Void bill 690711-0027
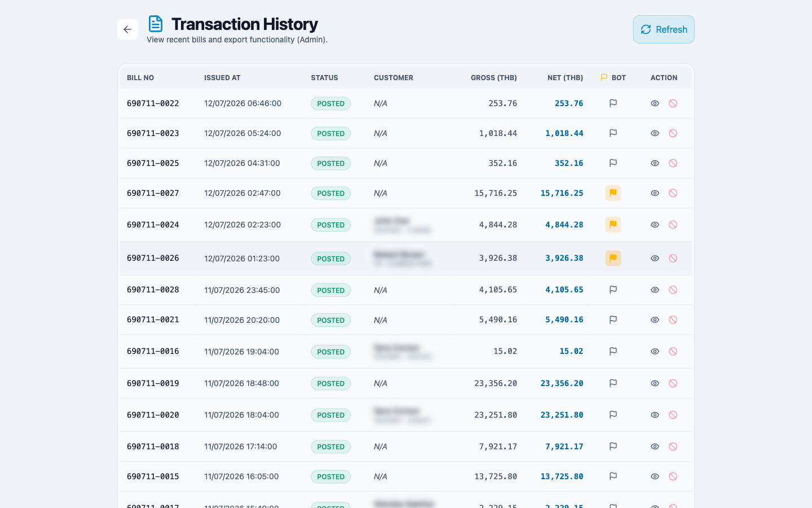Screen dimensions: 812x508 (673, 193)
